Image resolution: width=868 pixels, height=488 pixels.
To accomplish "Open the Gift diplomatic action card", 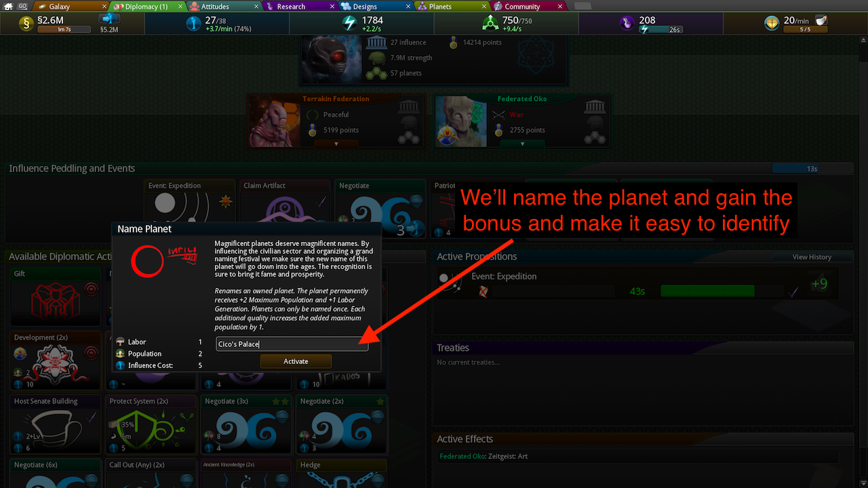I will pyautogui.click(x=55, y=297).
